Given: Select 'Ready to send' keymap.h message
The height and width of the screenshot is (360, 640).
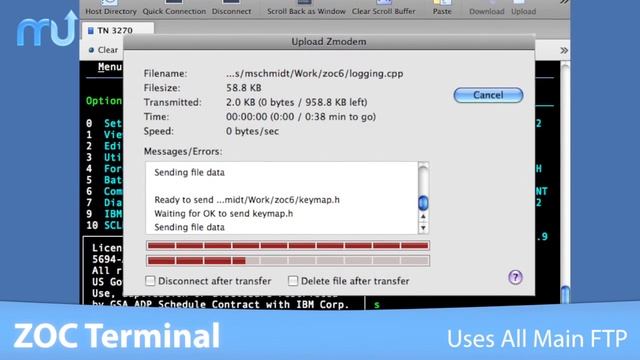Looking at the screenshot, I should click(247, 200).
